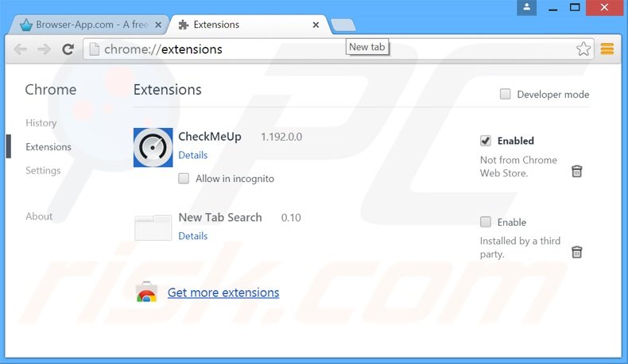The height and width of the screenshot is (364, 628).
Task: Open Settings in Chrome sidebar
Action: [43, 171]
